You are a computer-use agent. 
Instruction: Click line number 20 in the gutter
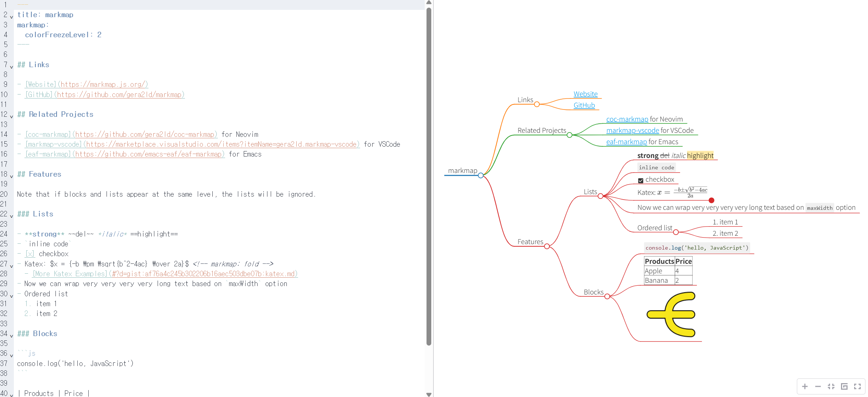tap(4, 194)
